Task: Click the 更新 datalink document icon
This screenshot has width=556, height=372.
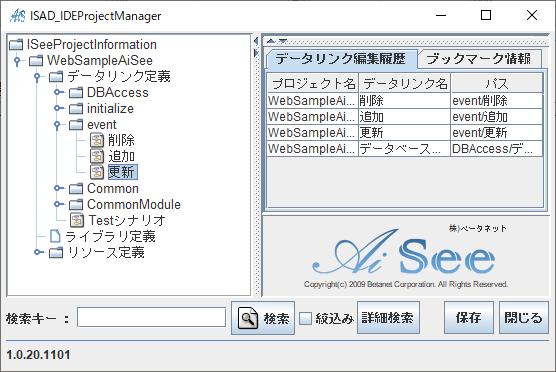Action: (97, 172)
